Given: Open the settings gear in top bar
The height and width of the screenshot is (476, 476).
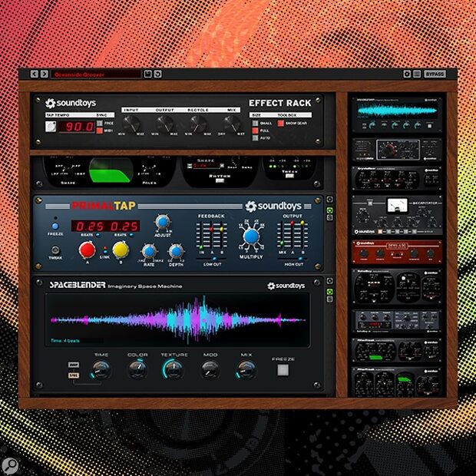Looking at the screenshot, I should click(407, 74).
